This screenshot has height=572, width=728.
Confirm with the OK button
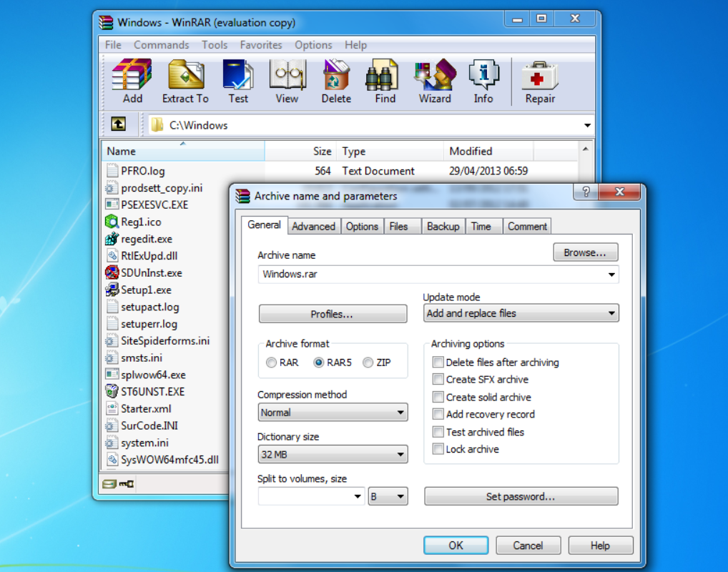[x=456, y=546]
